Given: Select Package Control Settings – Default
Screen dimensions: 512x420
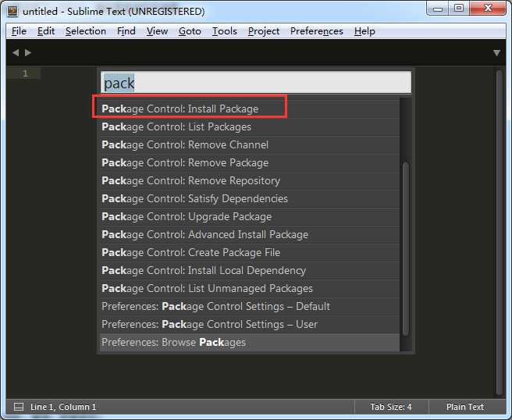Looking at the screenshot, I should coord(250,306).
